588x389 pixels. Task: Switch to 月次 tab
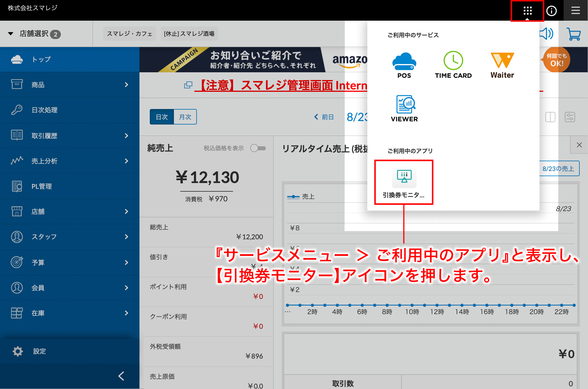coord(185,117)
